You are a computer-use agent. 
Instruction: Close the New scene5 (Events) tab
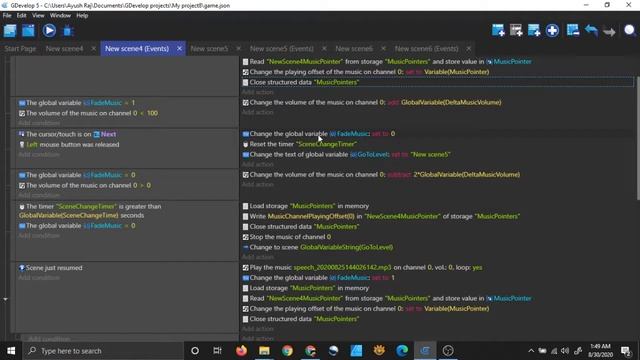324,49
